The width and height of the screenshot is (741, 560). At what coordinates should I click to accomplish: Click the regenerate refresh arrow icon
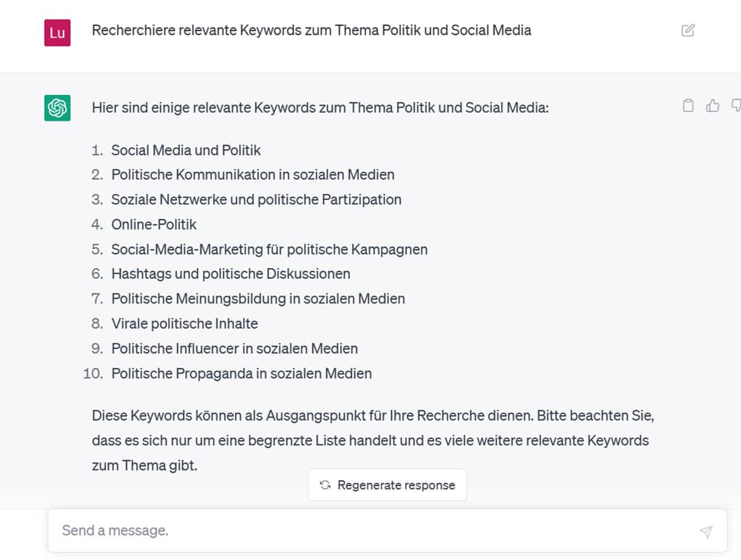(x=325, y=485)
